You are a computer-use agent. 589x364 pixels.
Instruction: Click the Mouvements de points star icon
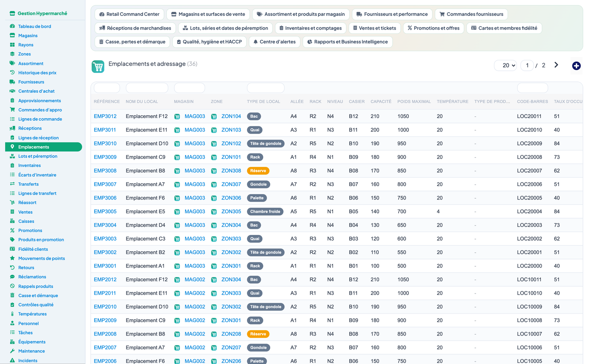pyautogui.click(x=12, y=258)
